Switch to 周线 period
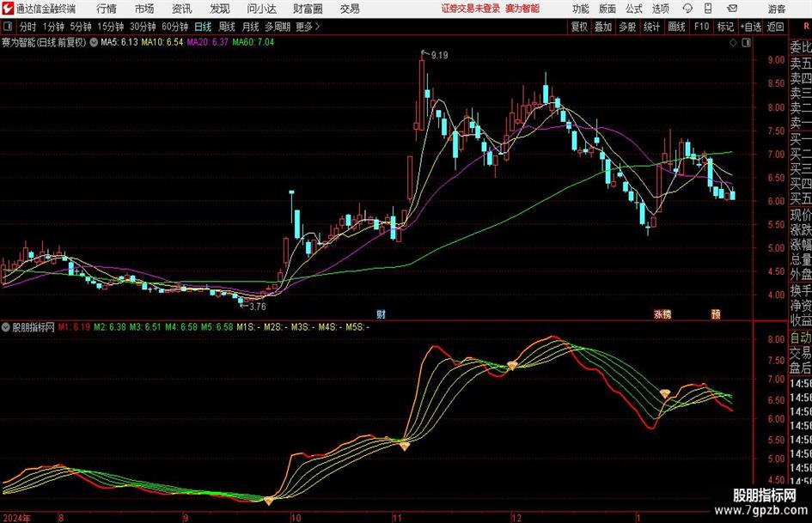 [x=227, y=27]
